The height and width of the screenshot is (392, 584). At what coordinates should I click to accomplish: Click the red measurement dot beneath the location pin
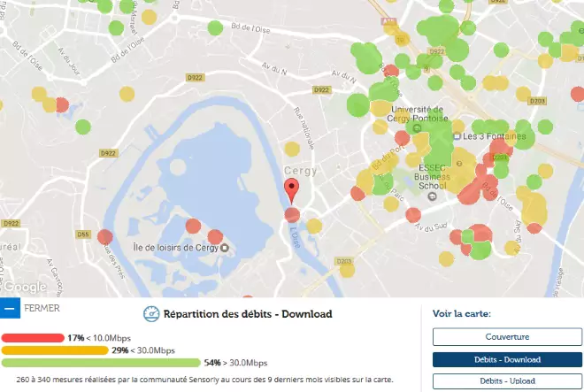[292, 214]
